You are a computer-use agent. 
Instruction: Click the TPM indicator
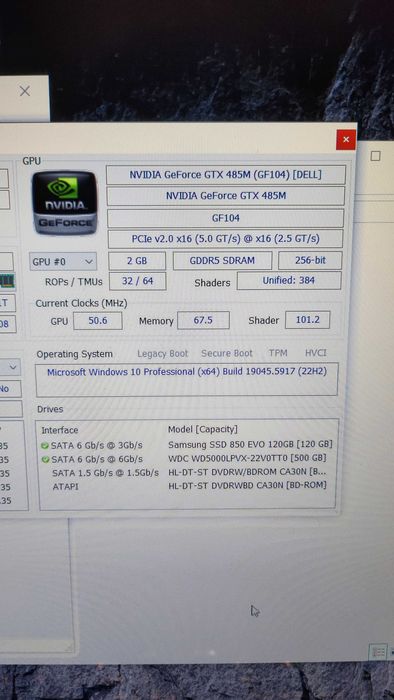coord(278,353)
